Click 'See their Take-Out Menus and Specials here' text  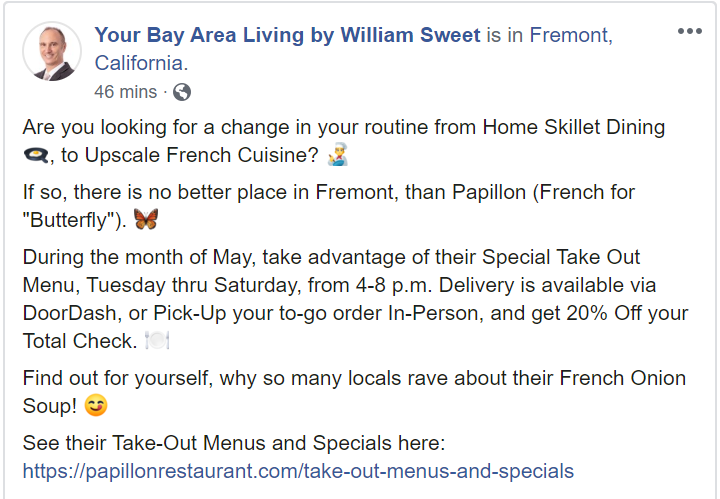(233, 443)
